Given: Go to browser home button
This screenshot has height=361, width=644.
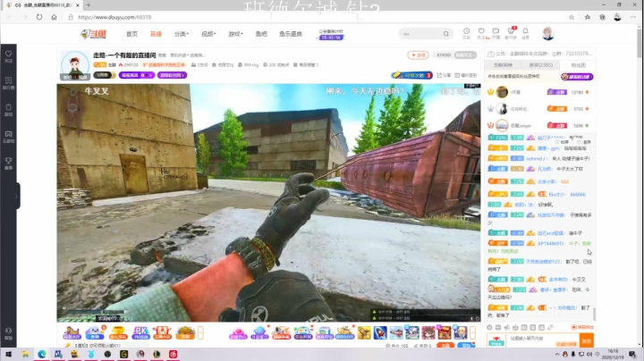Looking at the screenshot, I should [54, 17].
